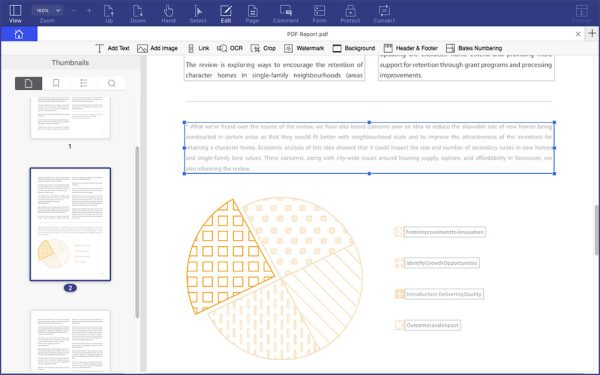This screenshot has height=375, width=600.
Task: Select the Hand tool
Action: (168, 14)
